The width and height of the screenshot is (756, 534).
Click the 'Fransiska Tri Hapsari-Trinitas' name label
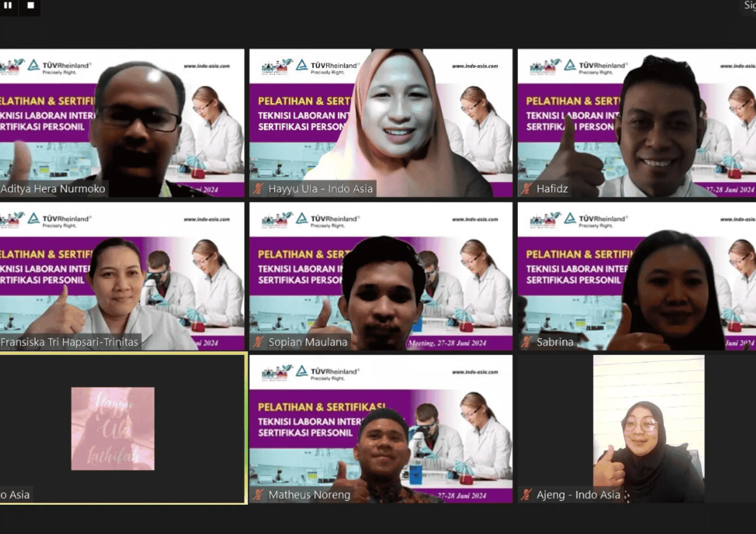coord(69,342)
